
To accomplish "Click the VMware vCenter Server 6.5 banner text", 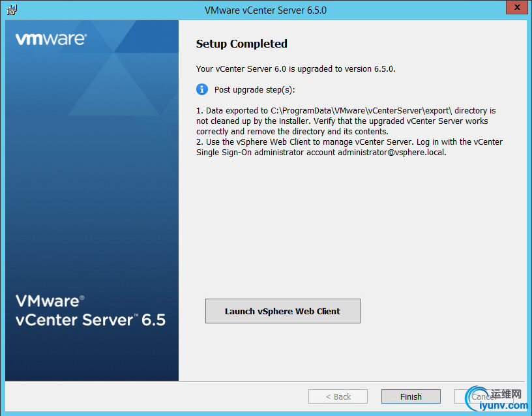I will click(90, 310).
